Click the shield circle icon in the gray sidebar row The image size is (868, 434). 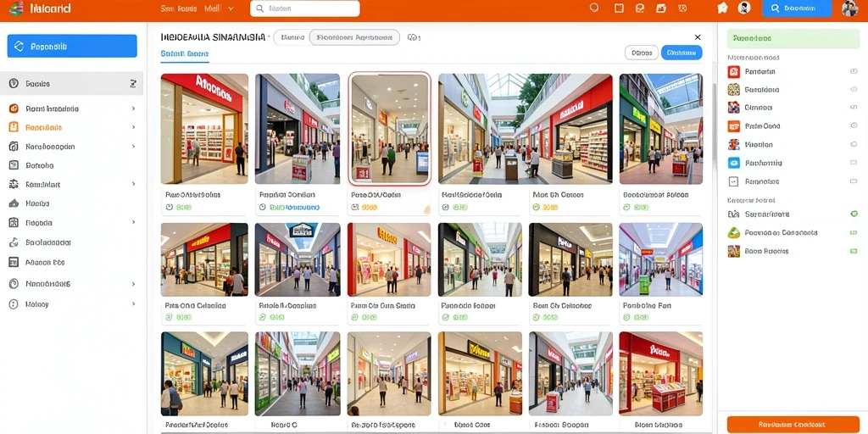pyautogui.click(x=14, y=84)
